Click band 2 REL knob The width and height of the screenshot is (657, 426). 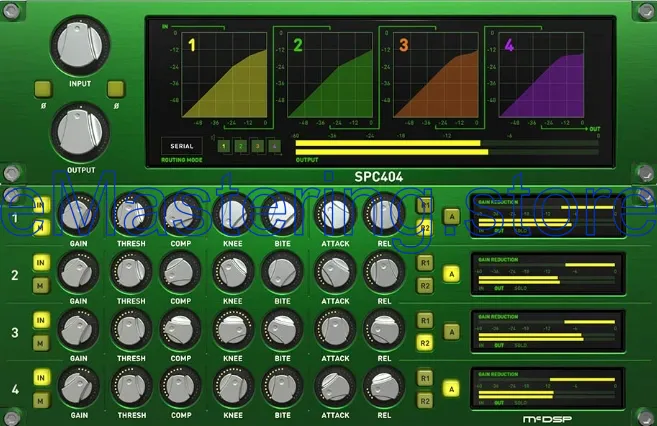coord(384,272)
